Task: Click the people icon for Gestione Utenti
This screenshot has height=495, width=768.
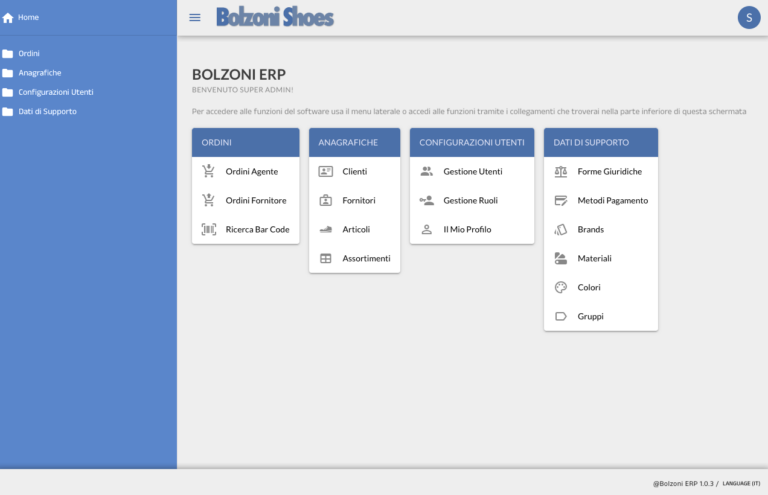Action: (x=427, y=171)
